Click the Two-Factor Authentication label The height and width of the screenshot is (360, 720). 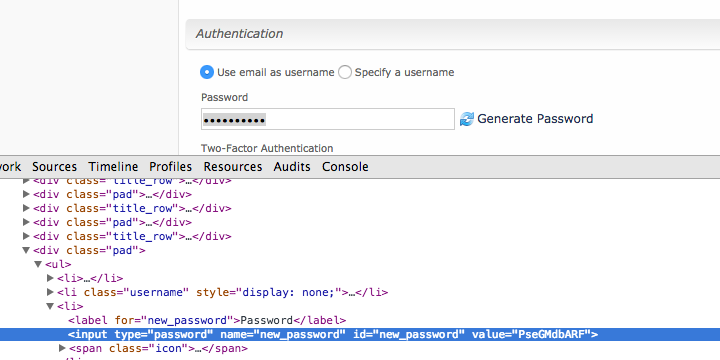coord(267,148)
